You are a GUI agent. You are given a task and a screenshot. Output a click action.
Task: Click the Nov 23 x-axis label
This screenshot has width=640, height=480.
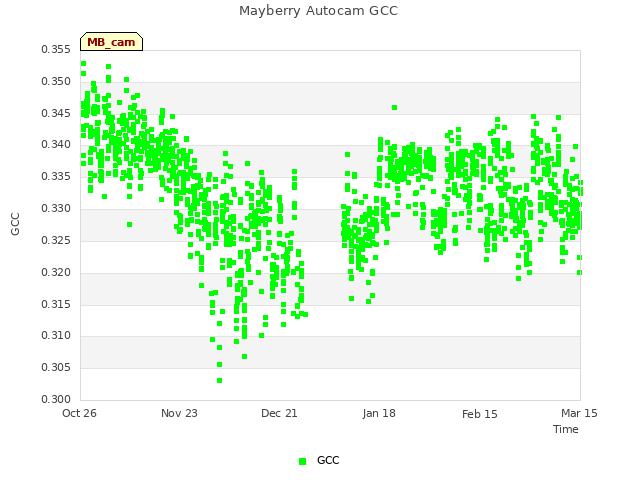pos(179,413)
